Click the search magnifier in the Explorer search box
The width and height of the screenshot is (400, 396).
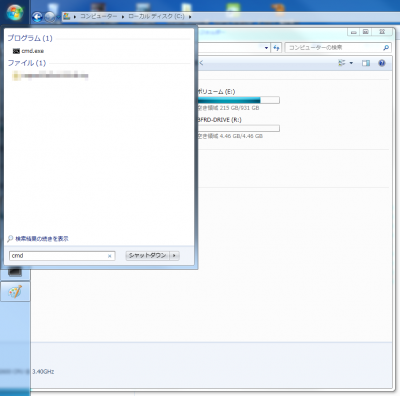386,48
